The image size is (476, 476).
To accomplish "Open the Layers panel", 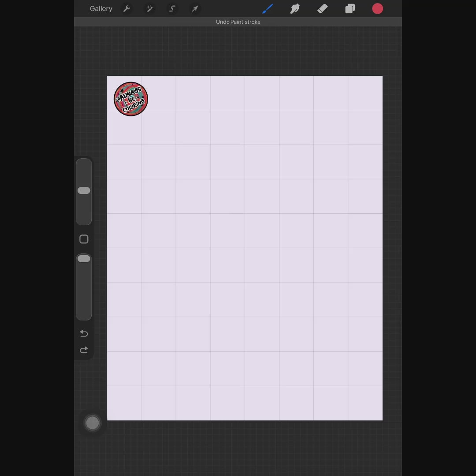I will (350, 9).
